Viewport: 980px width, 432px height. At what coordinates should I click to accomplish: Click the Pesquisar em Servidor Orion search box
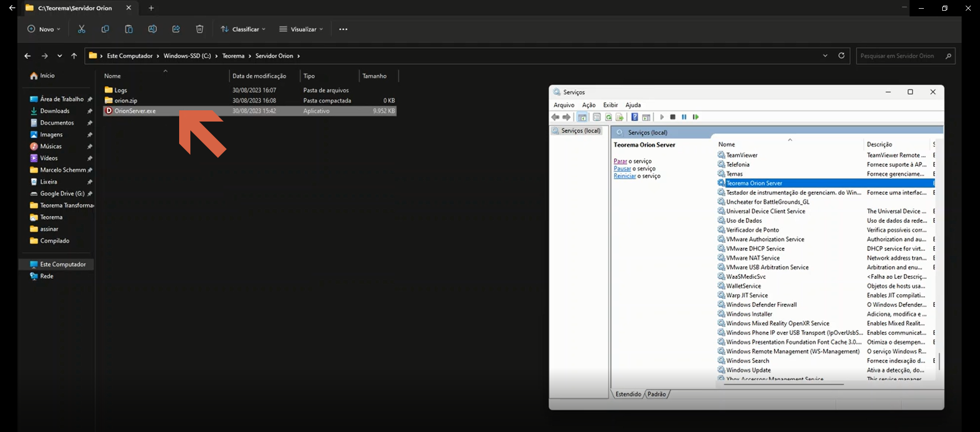click(x=901, y=56)
